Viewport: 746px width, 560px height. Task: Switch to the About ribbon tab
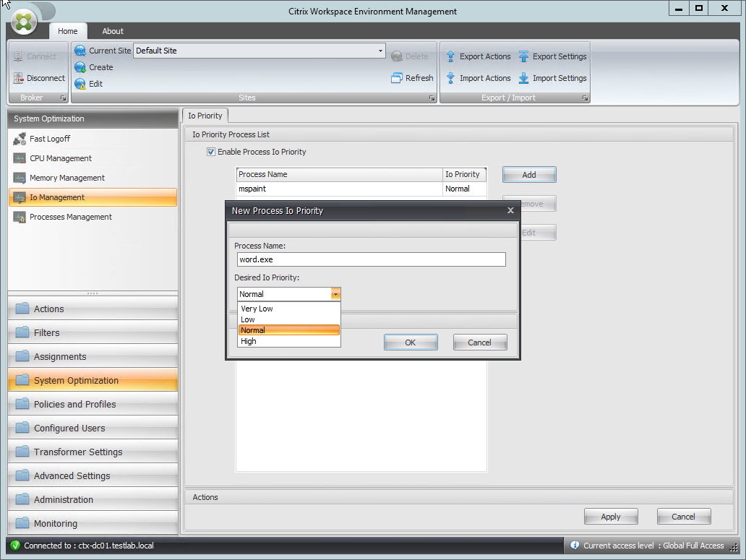click(113, 31)
